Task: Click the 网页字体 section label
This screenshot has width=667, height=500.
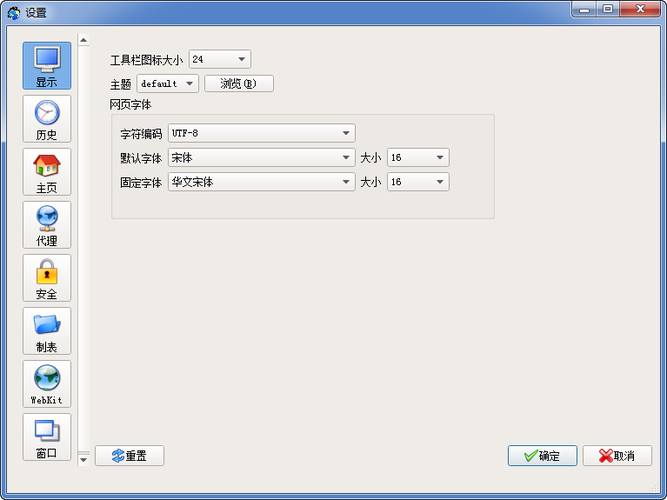Action: pos(131,105)
